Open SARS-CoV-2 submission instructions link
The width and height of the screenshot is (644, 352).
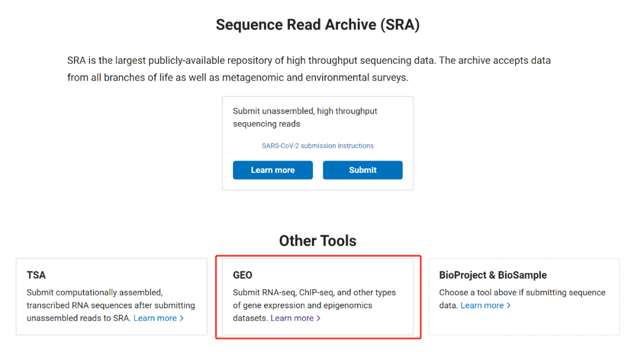tap(318, 146)
